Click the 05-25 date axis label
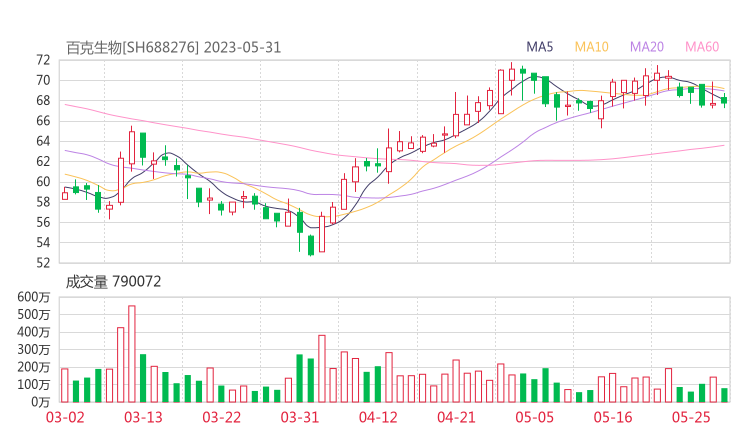Viewport: 740px width, 440px height. [x=691, y=417]
